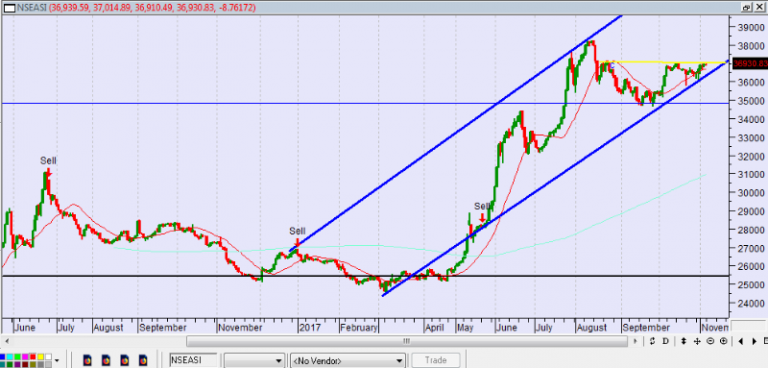Click the vertical scale up-down arrow icon

pyautogui.click(x=683, y=341)
